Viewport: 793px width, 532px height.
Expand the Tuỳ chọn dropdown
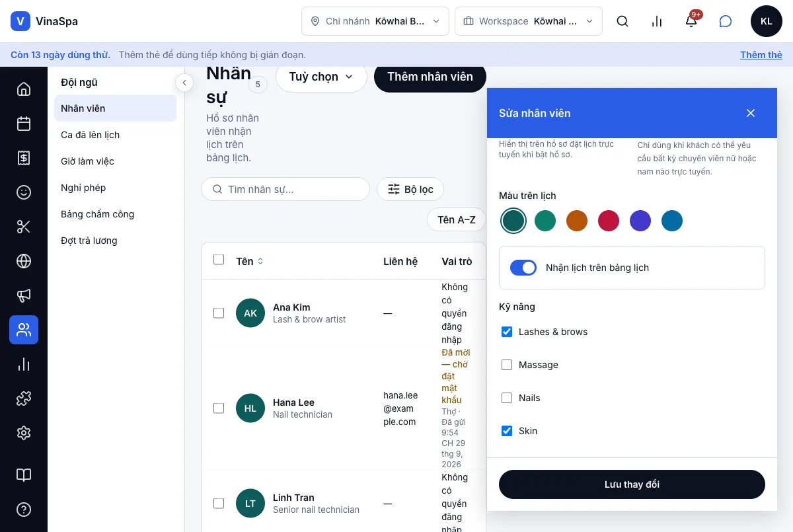click(321, 77)
